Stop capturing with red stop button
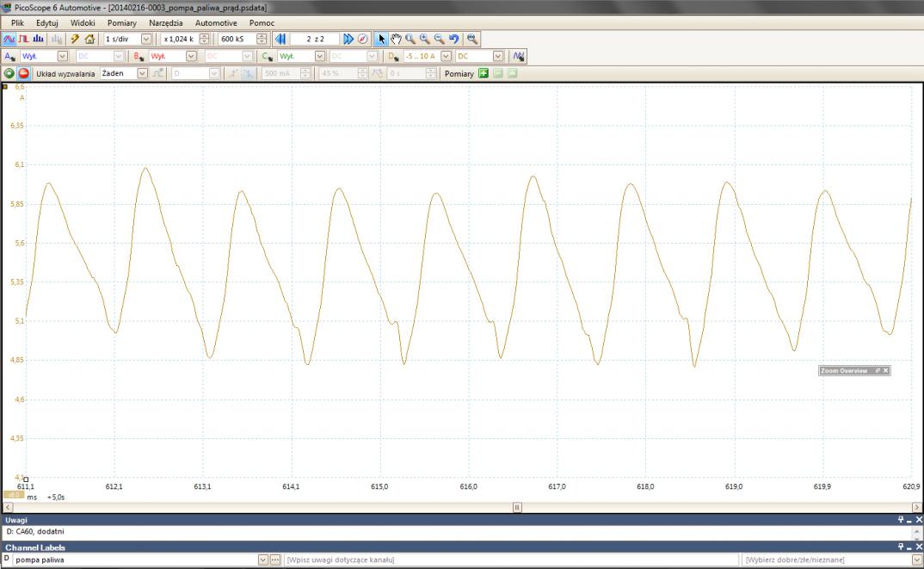Viewport: 924px width, 569px height. coord(24,73)
